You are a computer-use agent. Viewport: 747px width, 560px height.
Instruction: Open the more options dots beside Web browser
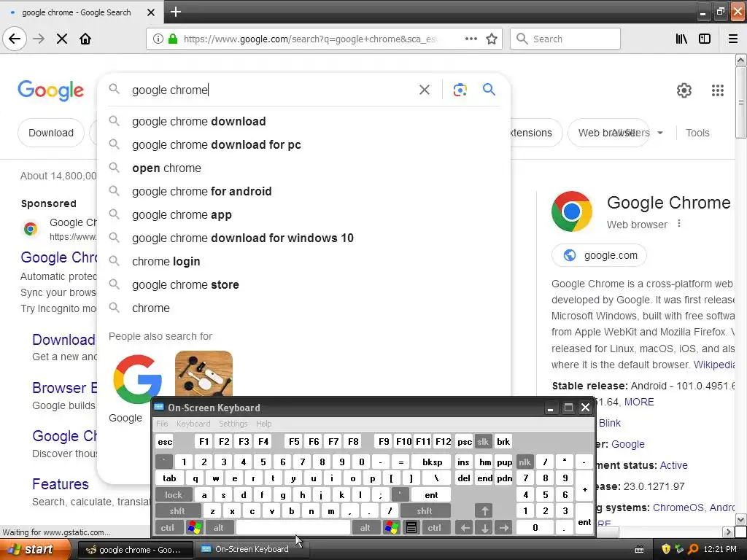point(679,223)
